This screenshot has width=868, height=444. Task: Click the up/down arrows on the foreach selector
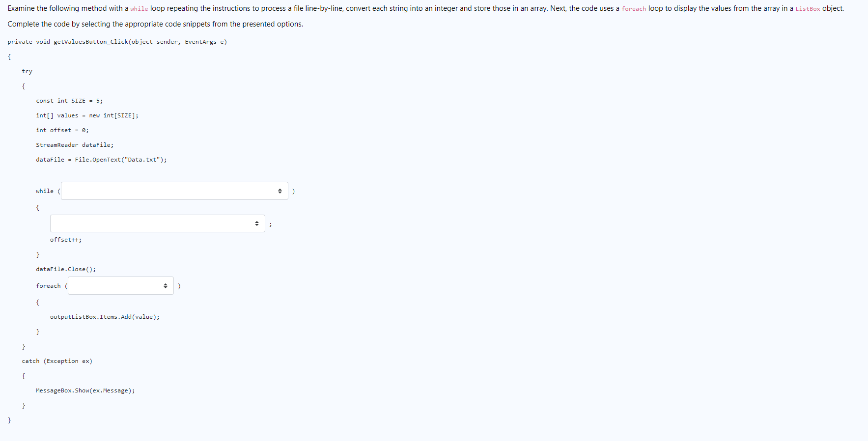click(x=165, y=285)
